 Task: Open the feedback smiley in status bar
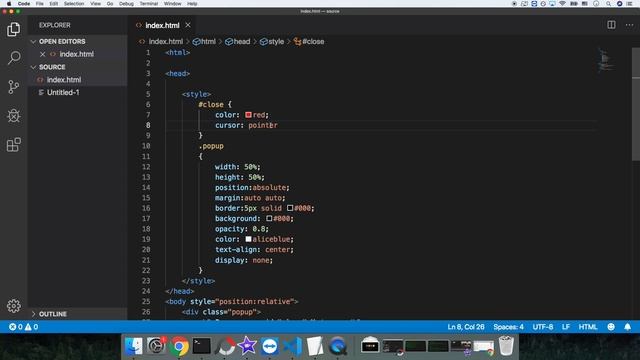[611, 327]
